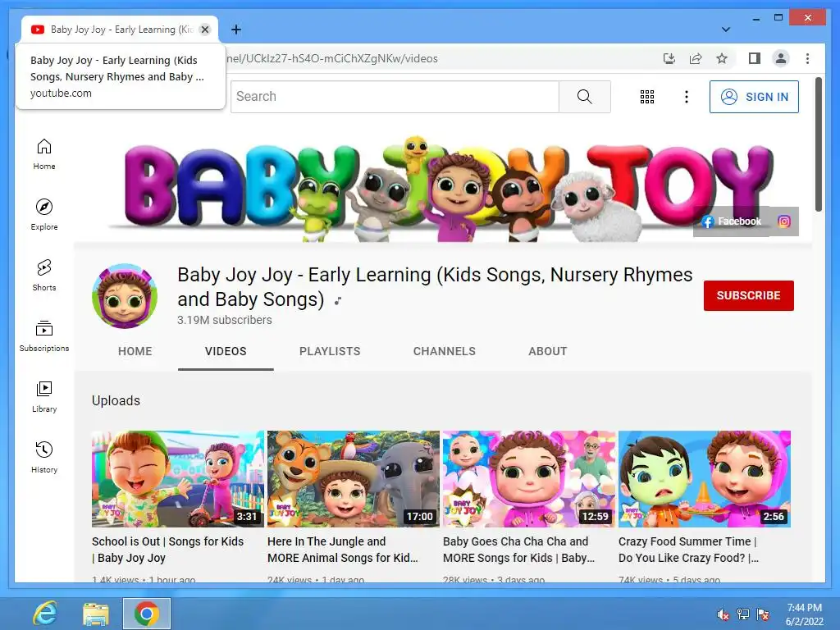Open School is Out video thumbnail
This screenshot has height=630, width=840.
[x=178, y=479]
